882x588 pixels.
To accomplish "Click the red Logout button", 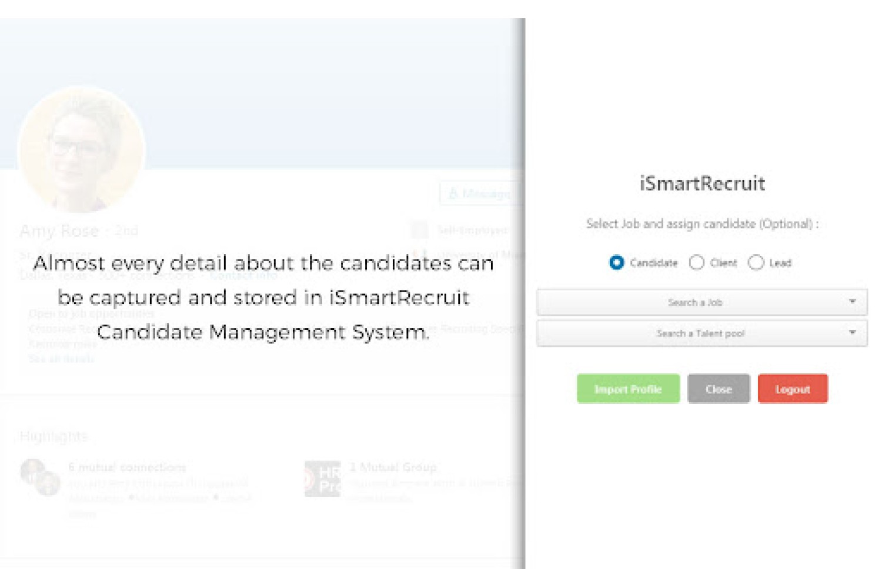I will pos(793,389).
